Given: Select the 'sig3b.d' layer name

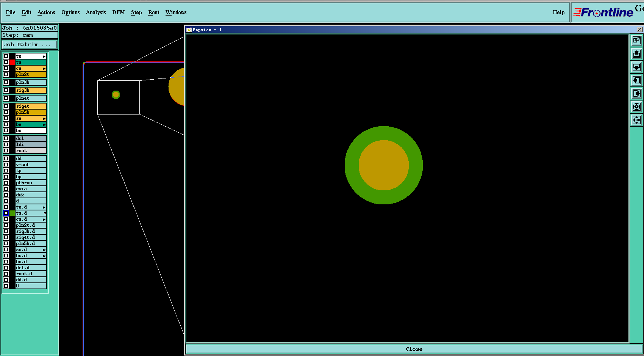Looking at the screenshot, I should [x=31, y=231].
